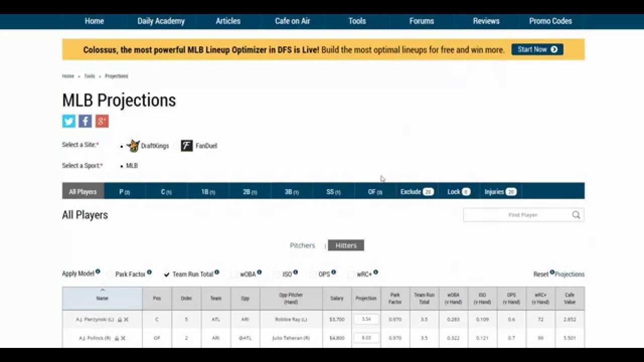This screenshot has width=644, height=362.
Task: Open the Tools nav menu
Action: click(357, 21)
